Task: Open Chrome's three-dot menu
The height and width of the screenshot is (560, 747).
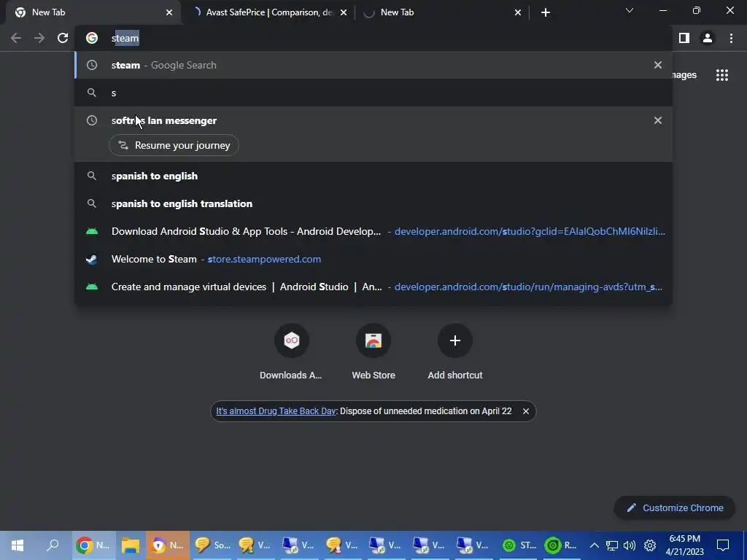Action: [x=731, y=38]
